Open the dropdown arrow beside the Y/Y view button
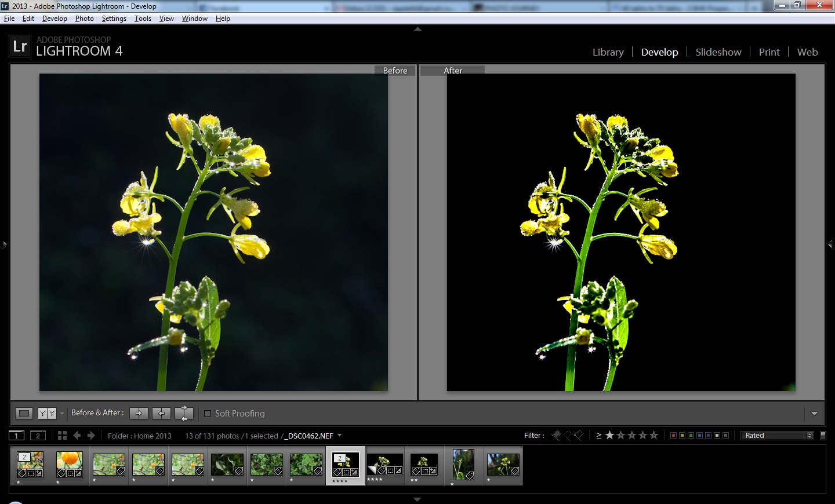Screen dimensions: 835x504 [62, 413]
